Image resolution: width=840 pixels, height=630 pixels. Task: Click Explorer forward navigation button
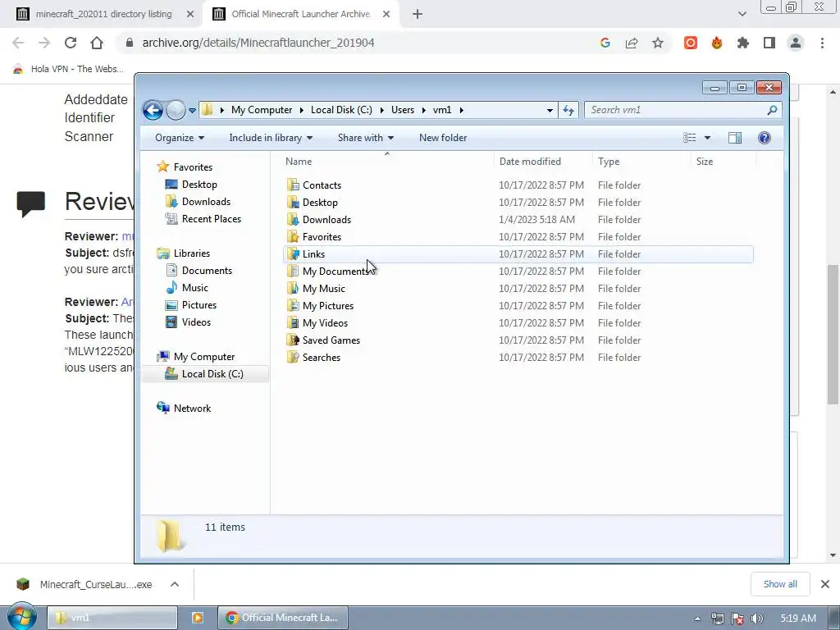[x=176, y=111]
